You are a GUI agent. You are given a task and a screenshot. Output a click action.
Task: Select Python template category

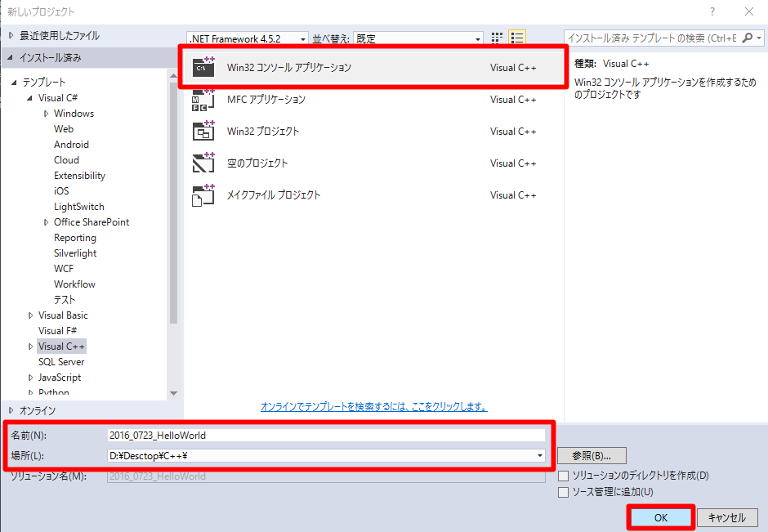click(x=53, y=392)
